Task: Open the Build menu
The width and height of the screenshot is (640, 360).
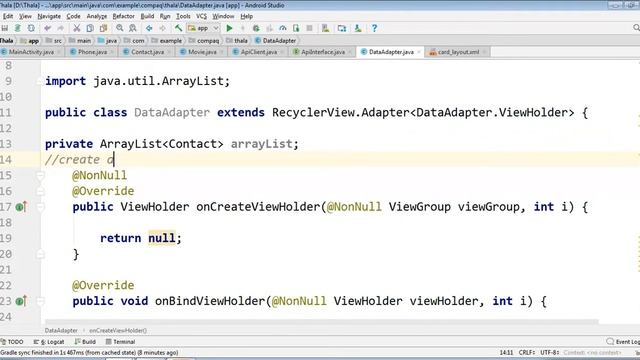Action: 147,16
